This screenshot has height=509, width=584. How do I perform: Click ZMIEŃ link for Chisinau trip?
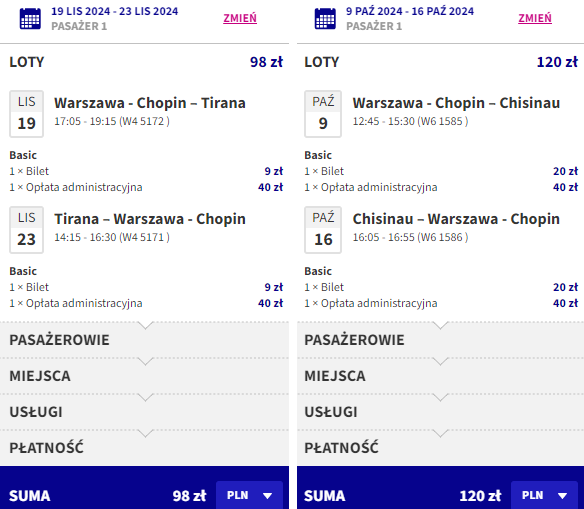(x=535, y=18)
